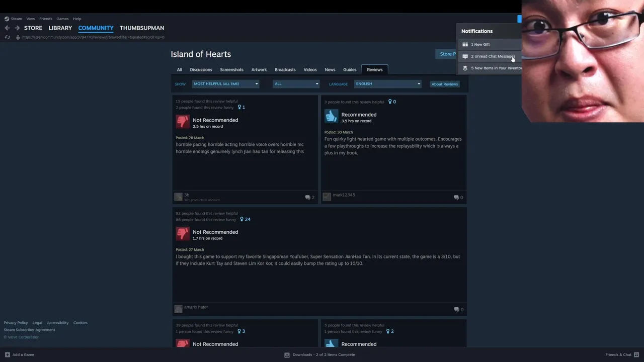Open Cookies link
The width and height of the screenshot is (644, 362).
point(80,323)
